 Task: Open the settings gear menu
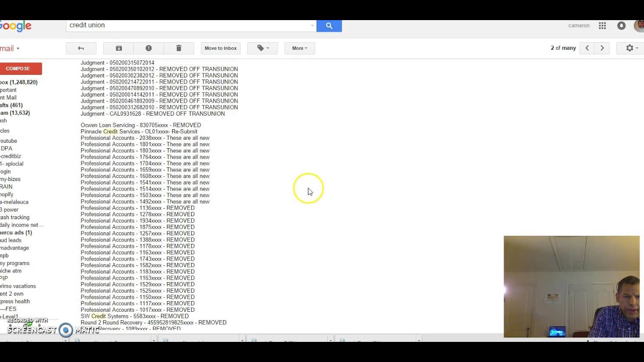(x=631, y=48)
